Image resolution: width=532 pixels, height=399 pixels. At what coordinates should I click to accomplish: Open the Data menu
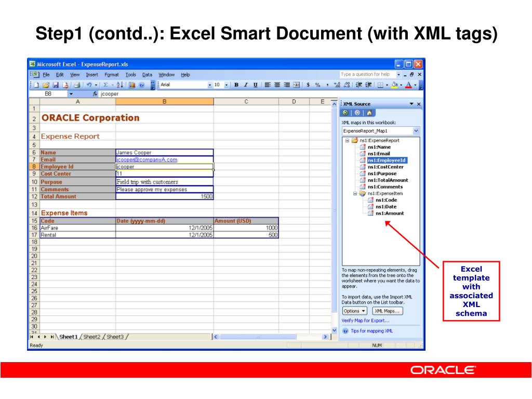147,75
